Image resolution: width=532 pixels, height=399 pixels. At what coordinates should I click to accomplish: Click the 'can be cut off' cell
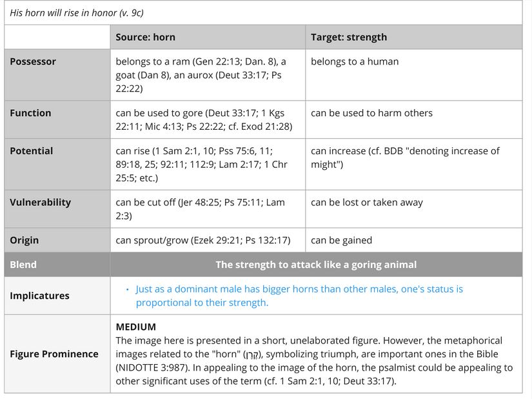(200, 209)
